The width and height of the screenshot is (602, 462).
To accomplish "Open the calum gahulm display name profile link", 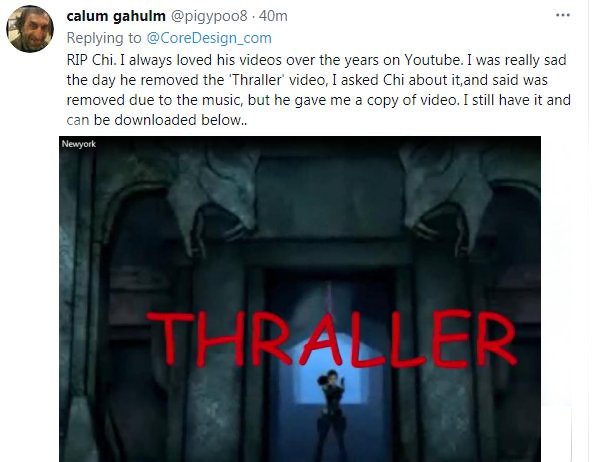I will [116, 16].
